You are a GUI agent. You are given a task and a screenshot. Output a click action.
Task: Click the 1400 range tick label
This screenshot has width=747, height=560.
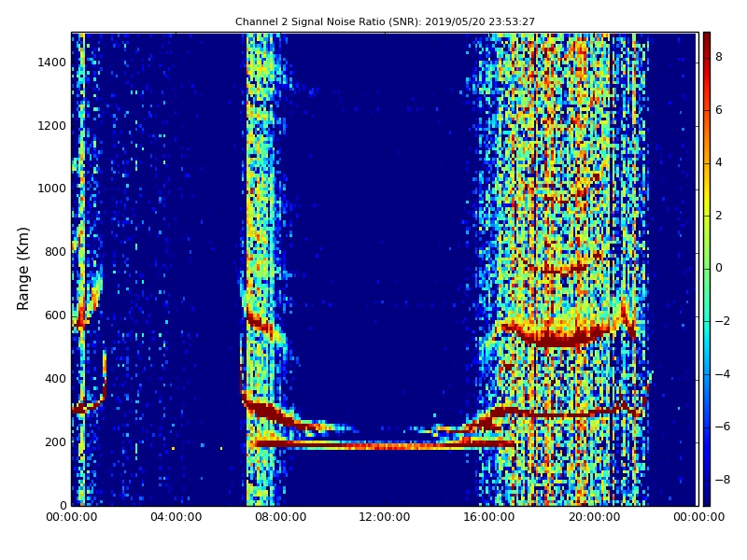pos(52,63)
